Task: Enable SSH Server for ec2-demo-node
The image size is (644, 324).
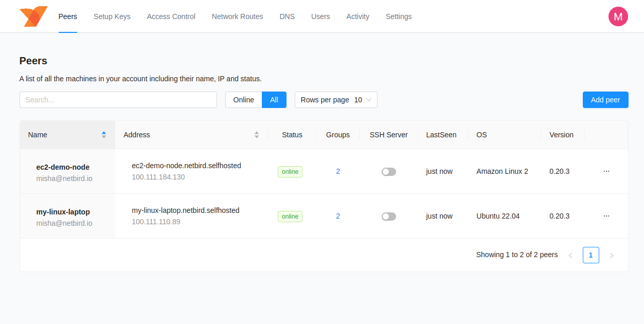Action: coord(389,172)
